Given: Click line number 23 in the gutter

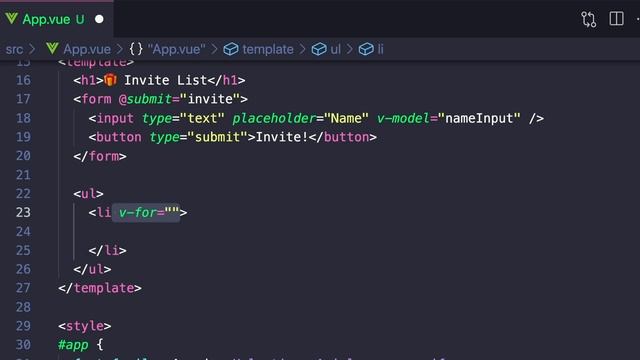Looking at the screenshot, I should pos(23,212).
